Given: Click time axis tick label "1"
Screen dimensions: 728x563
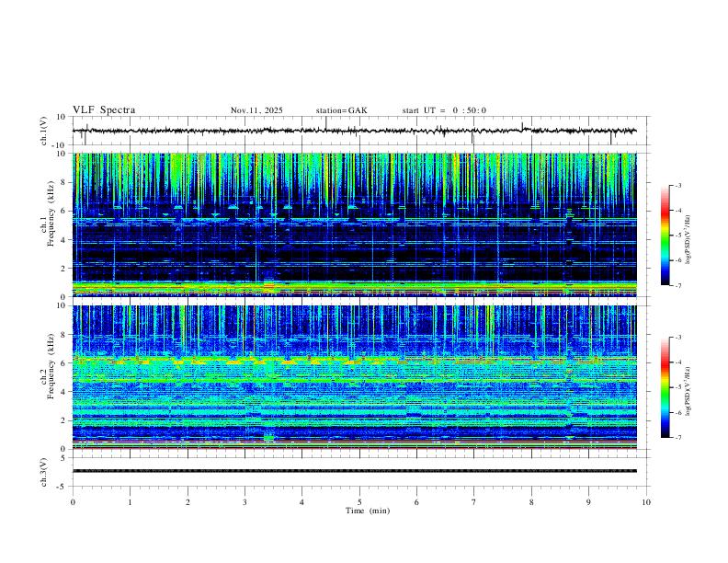Looking at the screenshot, I should (130, 502).
